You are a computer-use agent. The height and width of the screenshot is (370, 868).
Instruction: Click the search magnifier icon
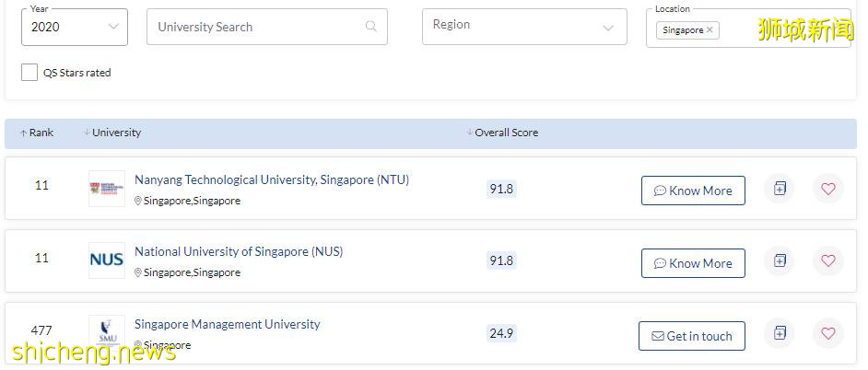click(x=371, y=27)
